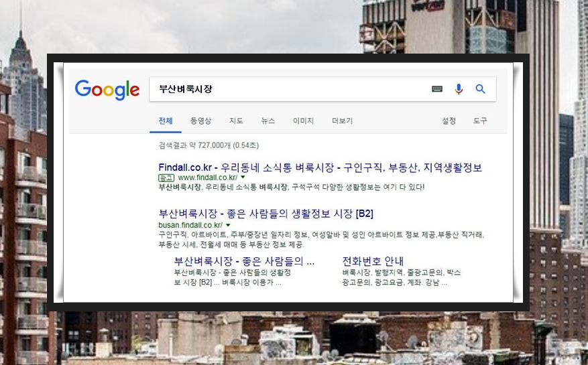Open sitelink 부산벼룩시장 - 좋은 사람들의 ...
This screenshot has height=365, width=588.
(244, 261)
